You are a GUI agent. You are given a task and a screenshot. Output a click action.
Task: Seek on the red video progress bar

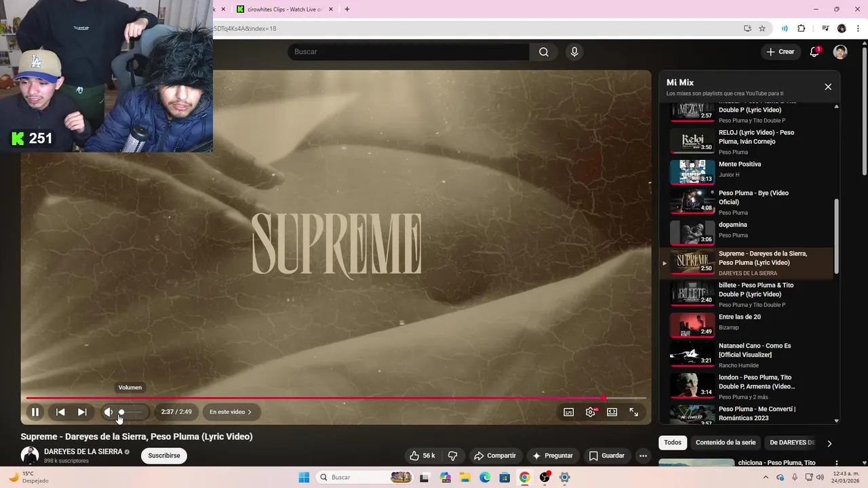pyautogui.click(x=336, y=398)
